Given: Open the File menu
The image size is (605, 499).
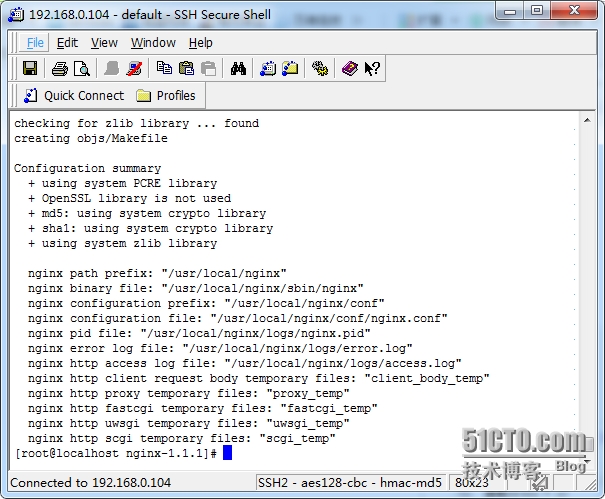Looking at the screenshot, I should point(35,42).
